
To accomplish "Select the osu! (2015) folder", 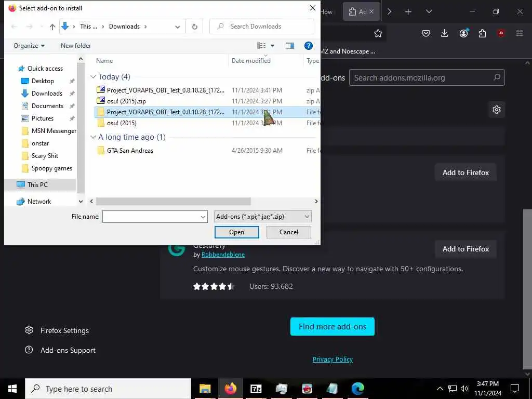I will click(122, 123).
